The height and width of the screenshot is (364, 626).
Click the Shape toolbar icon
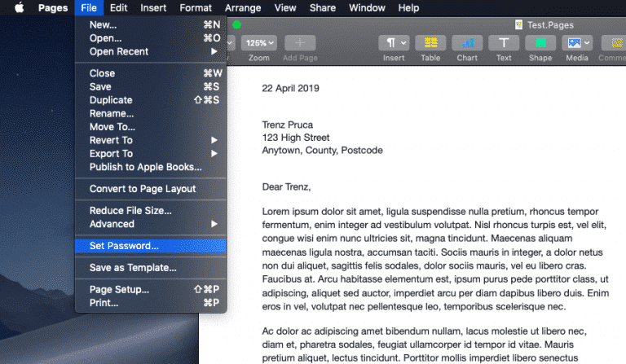540,43
